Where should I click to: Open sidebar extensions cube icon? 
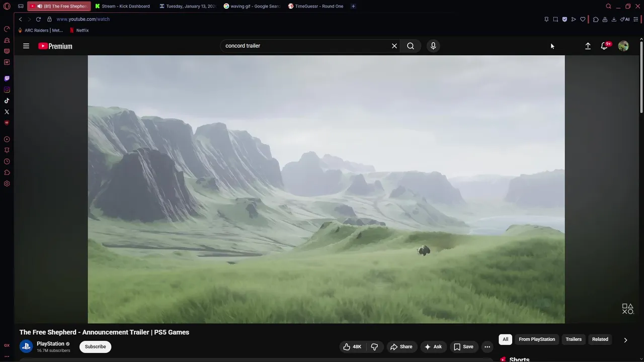pyautogui.click(x=7, y=172)
